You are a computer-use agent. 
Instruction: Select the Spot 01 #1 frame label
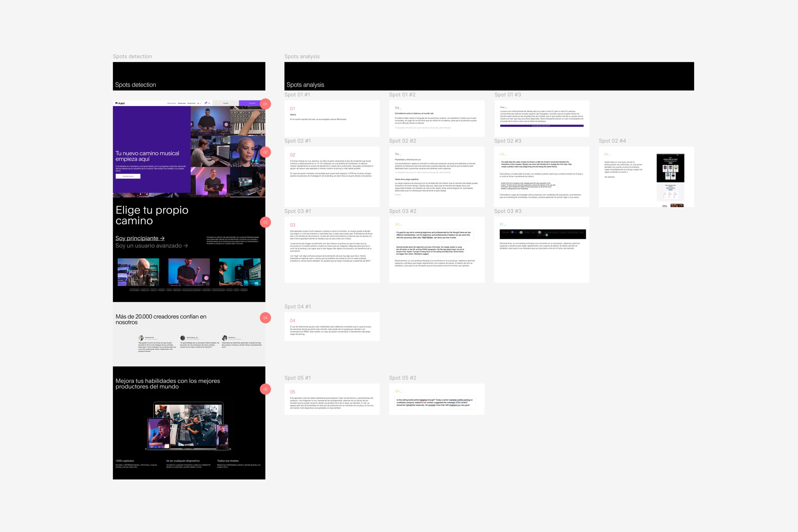click(x=297, y=95)
